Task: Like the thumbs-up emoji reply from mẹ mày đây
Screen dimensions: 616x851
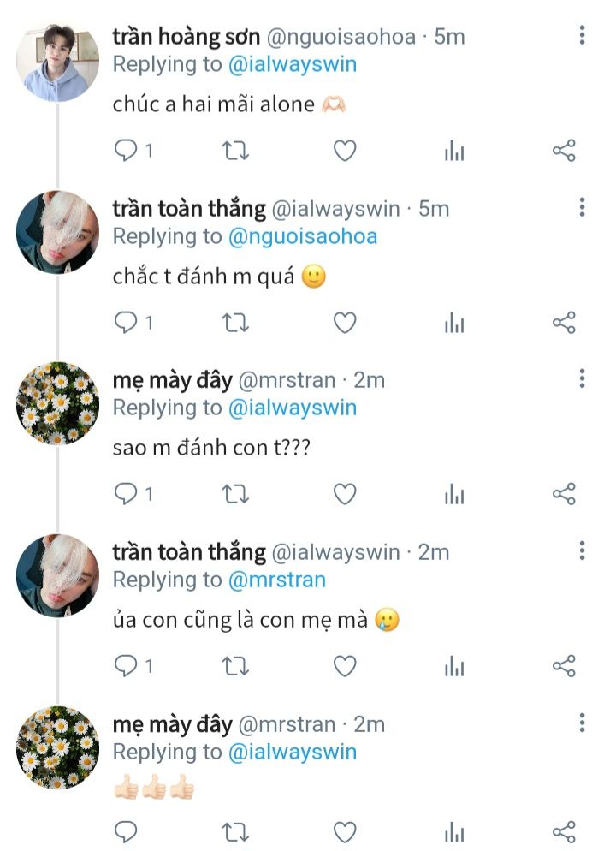Action: click(x=344, y=831)
